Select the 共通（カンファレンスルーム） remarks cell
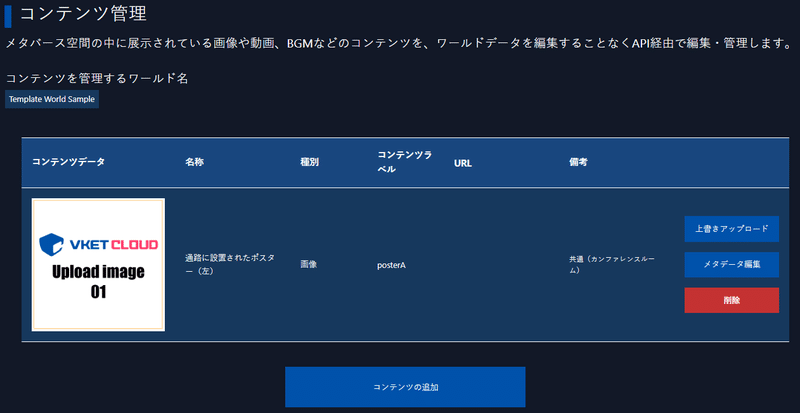 [x=612, y=264]
